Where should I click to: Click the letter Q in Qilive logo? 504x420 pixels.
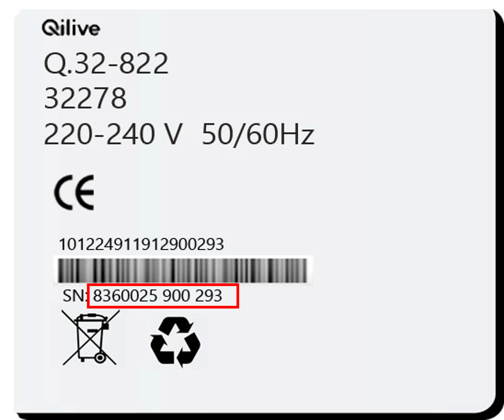click(x=49, y=28)
